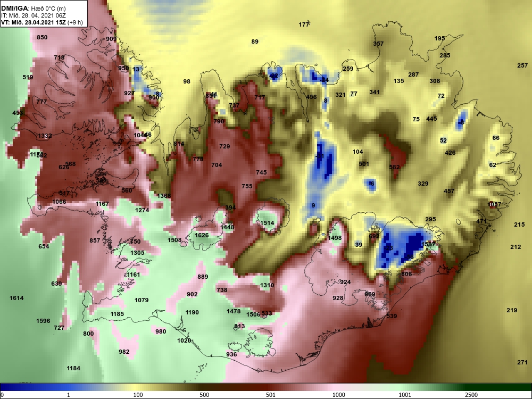Click the map value '755'

coord(247,187)
